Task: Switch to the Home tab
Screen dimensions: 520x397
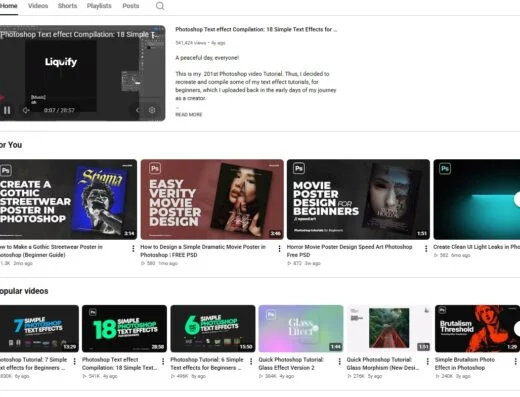Action: tap(9, 6)
